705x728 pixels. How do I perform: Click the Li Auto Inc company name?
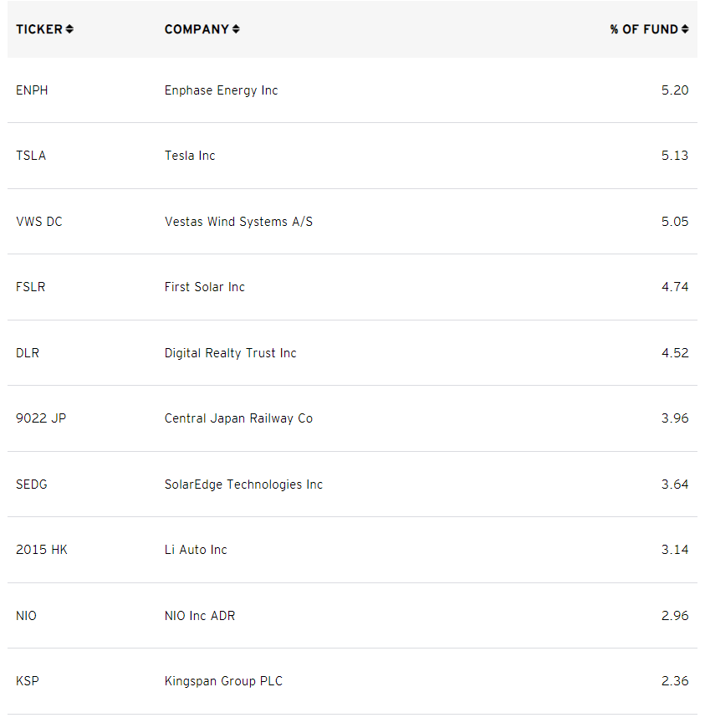[196, 550]
